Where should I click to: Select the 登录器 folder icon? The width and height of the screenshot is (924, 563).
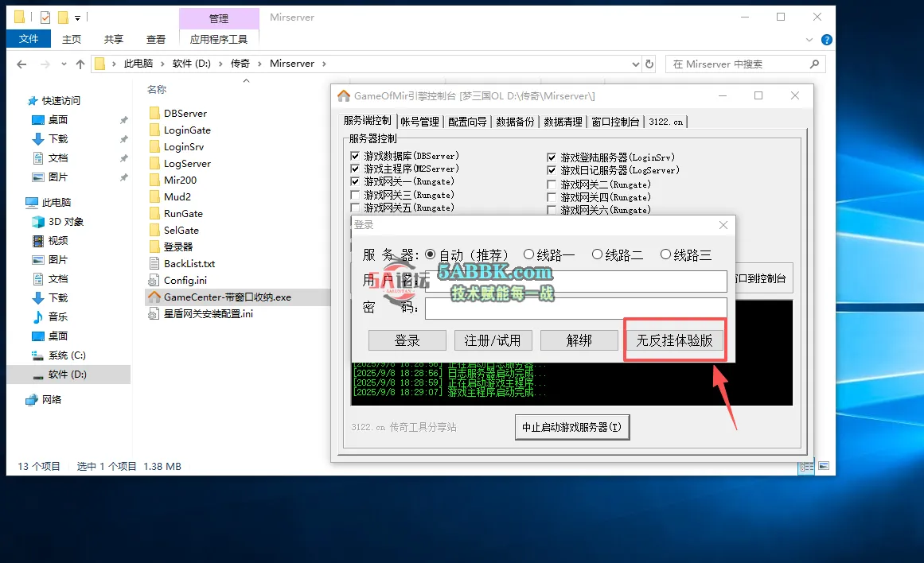coord(154,247)
